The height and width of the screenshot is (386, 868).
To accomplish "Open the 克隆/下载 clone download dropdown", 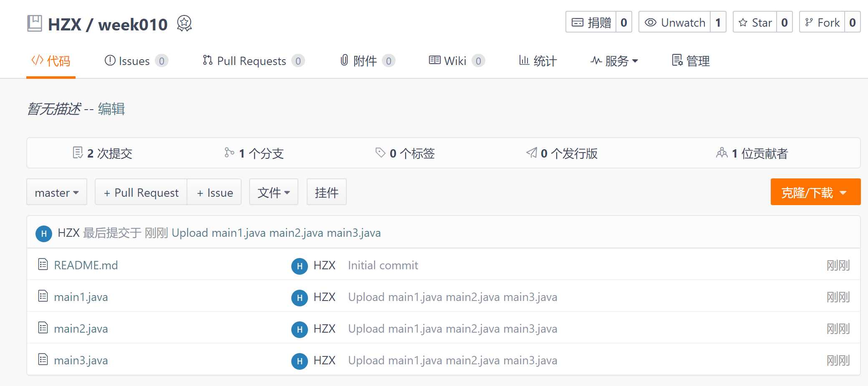I will click(815, 192).
